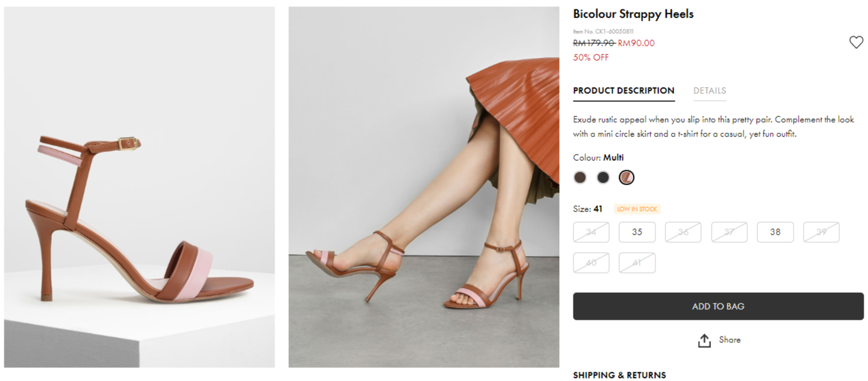Expand the Shipping & Returns section
Image resolution: width=868 pixels, height=381 pixels.
tap(619, 375)
